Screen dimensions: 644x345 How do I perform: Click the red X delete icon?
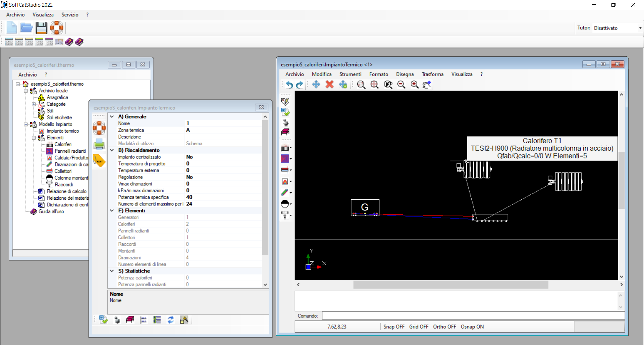[x=329, y=85]
